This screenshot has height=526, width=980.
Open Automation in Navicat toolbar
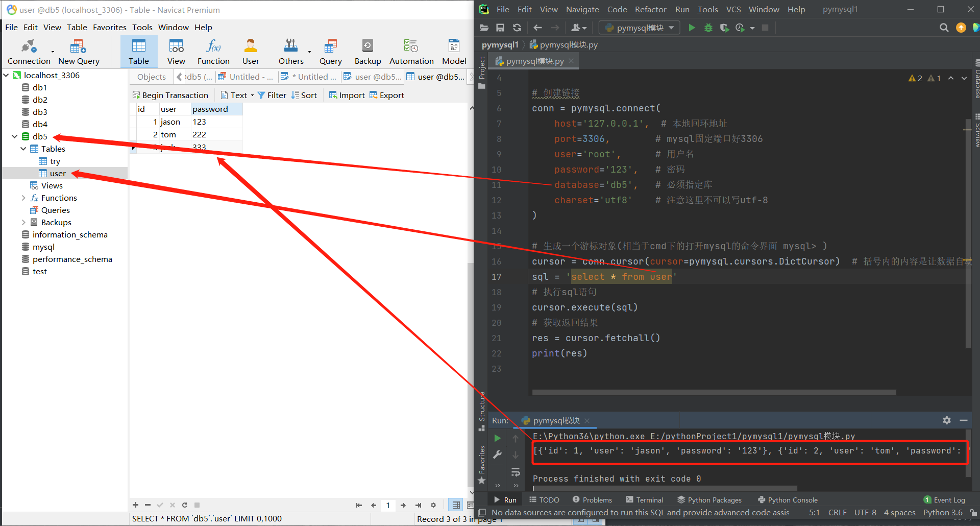coord(411,52)
